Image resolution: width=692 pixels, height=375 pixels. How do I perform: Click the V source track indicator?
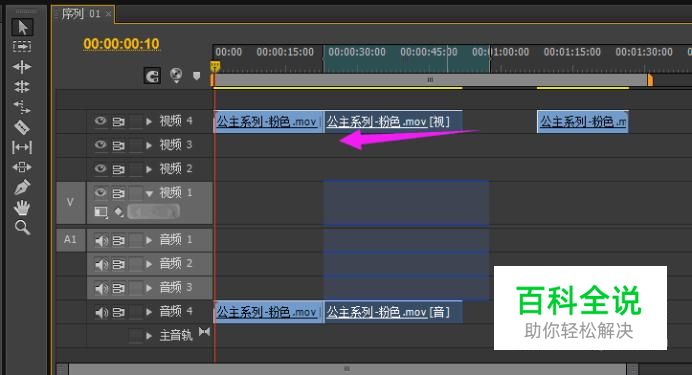coord(71,202)
